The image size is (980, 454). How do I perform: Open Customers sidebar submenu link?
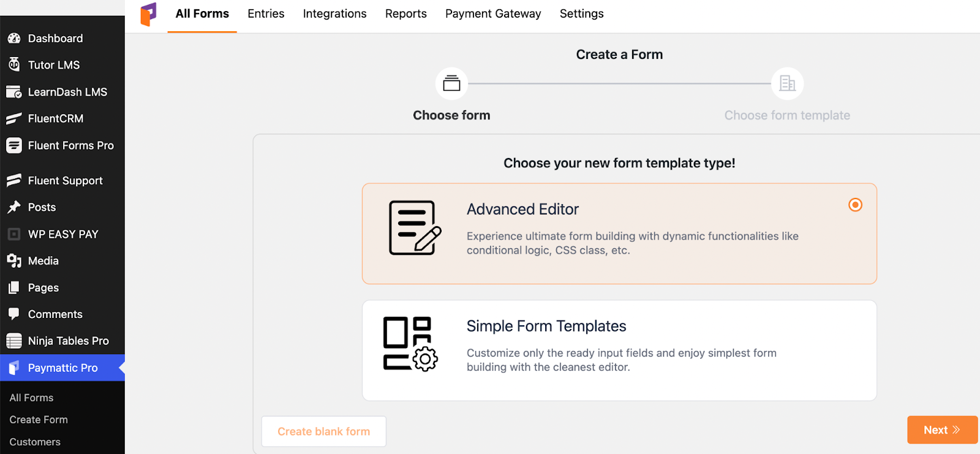pyautogui.click(x=35, y=442)
